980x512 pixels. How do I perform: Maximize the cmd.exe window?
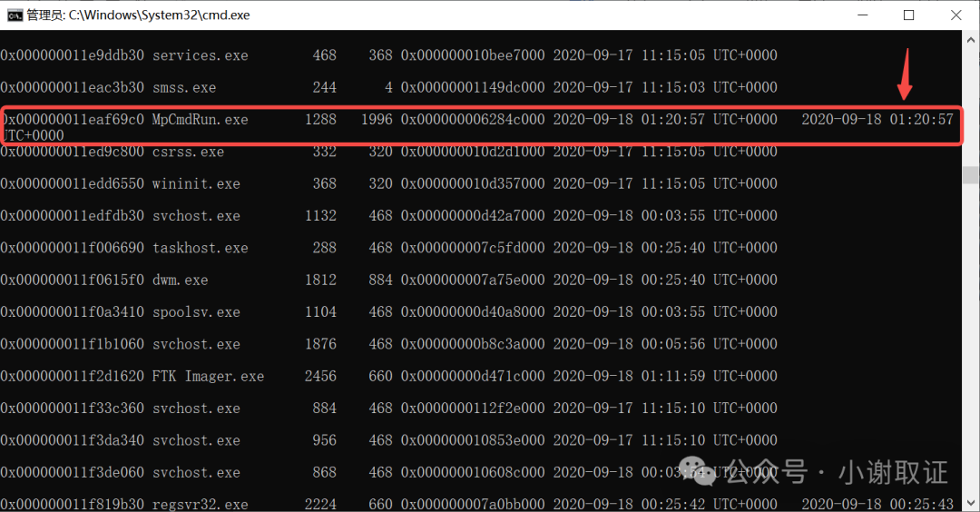(908, 15)
